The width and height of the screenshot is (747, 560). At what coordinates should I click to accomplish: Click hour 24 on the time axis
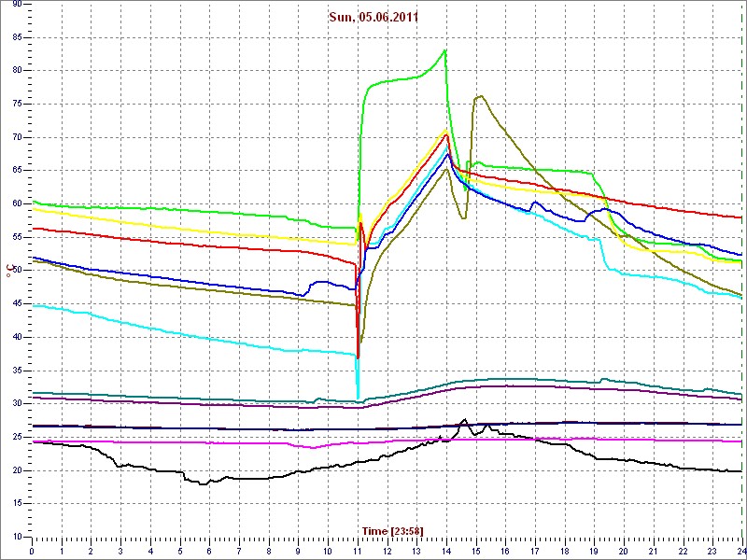coord(741,551)
